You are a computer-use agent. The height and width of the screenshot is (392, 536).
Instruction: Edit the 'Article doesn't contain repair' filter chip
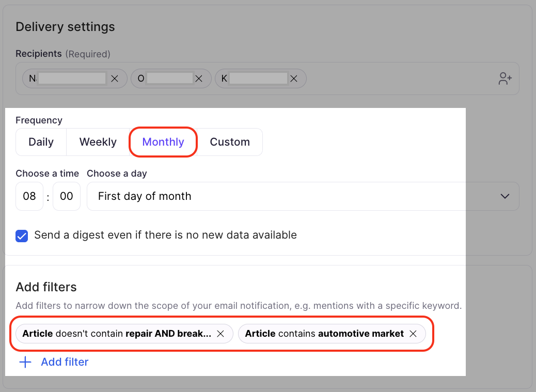(x=116, y=334)
